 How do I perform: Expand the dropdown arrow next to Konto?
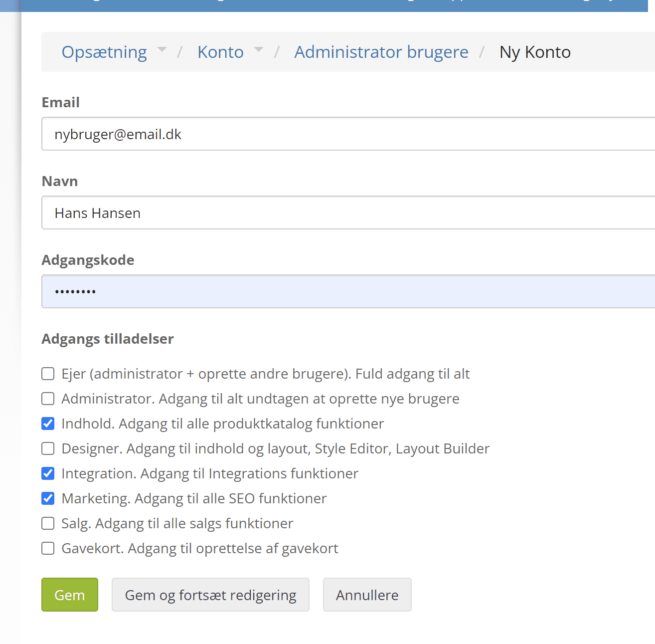[259, 49]
